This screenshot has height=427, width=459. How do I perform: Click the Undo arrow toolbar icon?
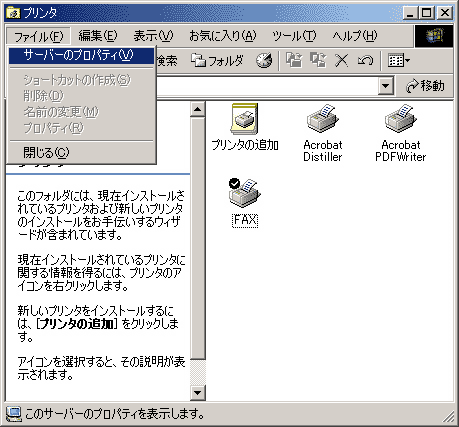pos(365,61)
